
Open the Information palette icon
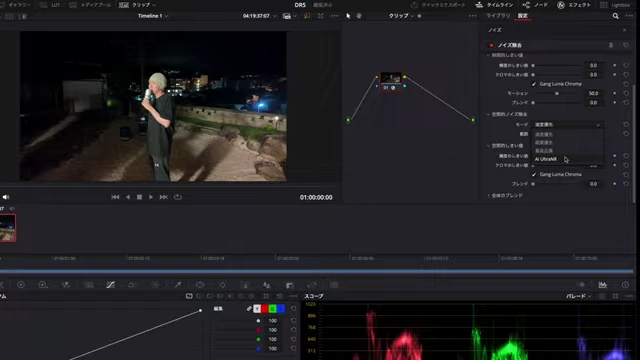[625, 285]
